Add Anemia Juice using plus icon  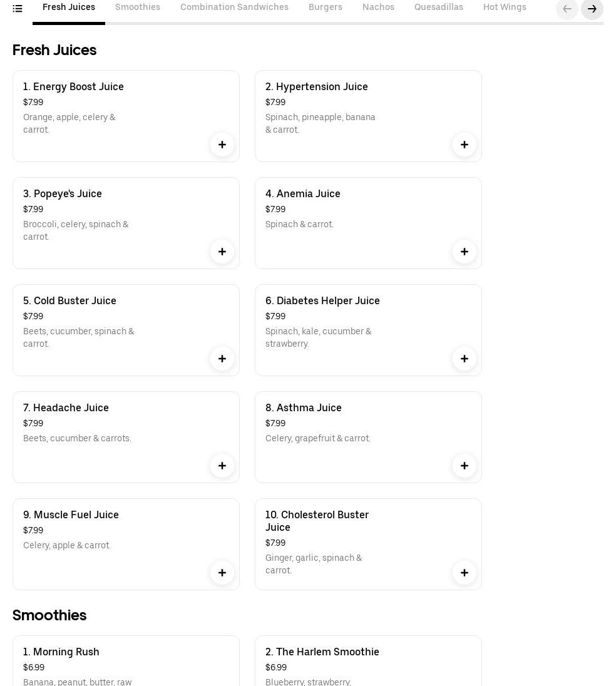[464, 252]
